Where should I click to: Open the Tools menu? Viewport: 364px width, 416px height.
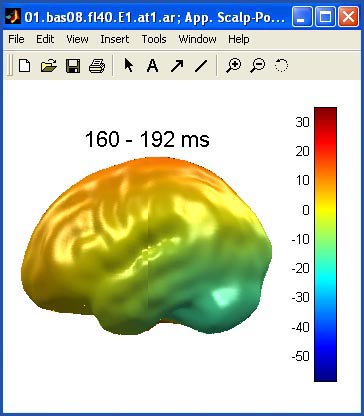click(154, 39)
